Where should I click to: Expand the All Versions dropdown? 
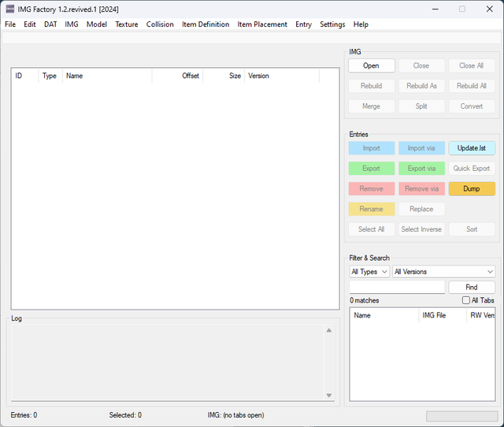click(x=443, y=272)
